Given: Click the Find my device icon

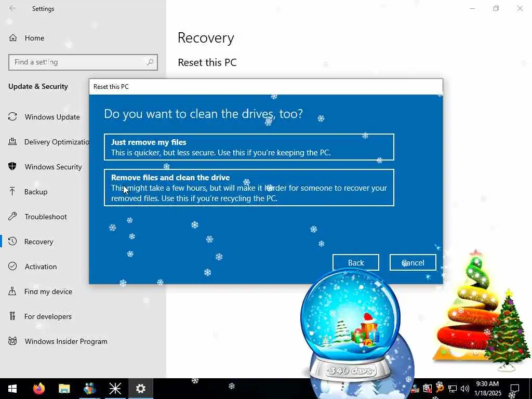Looking at the screenshot, I should pos(12,291).
